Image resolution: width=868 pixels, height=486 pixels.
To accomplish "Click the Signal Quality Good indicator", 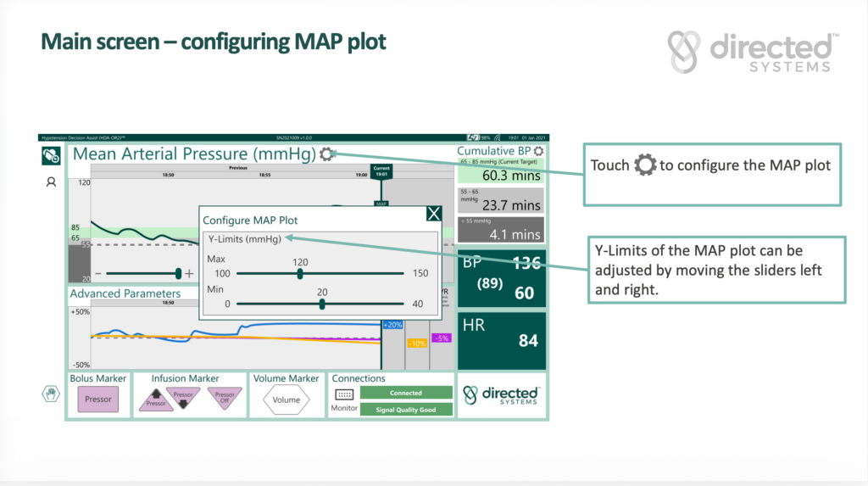I will point(406,410).
